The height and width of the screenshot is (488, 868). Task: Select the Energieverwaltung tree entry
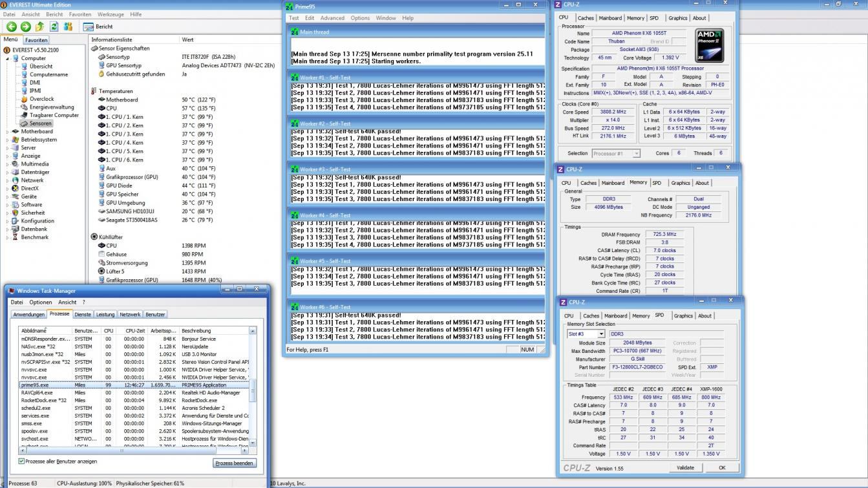tap(52, 107)
